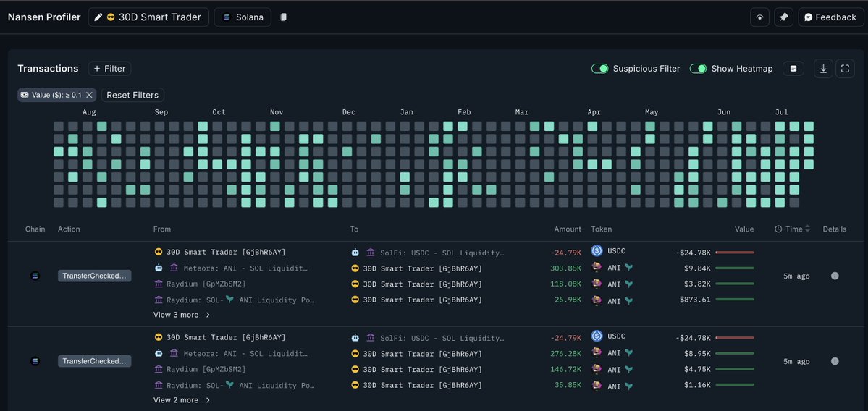Open Meteora: ANI - SOL Liquidity link in first transaction
The height and width of the screenshot is (411, 868).
[245, 268]
